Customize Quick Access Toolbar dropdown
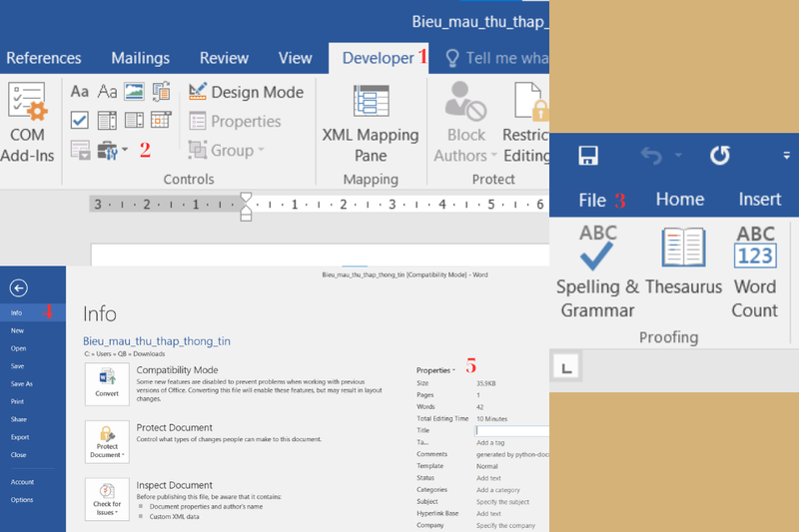The width and height of the screenshot is (799, 532). tap(786, 156)
